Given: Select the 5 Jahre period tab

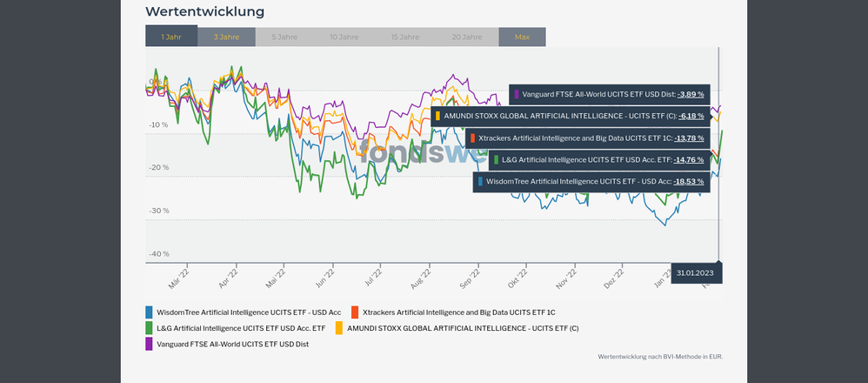Looking at the screenshot, I should point(284,37).
